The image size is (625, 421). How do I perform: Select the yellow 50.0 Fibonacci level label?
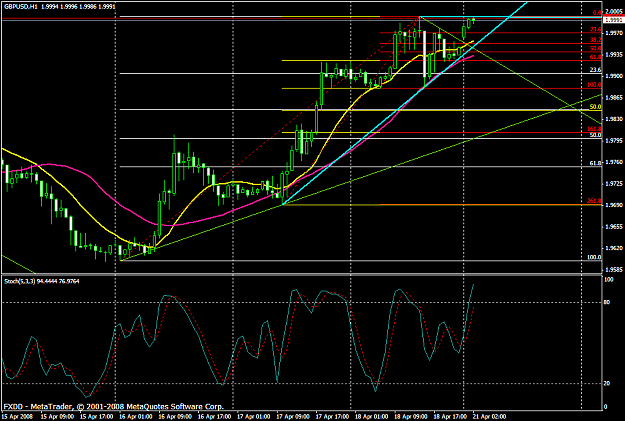tap(596, 107)
